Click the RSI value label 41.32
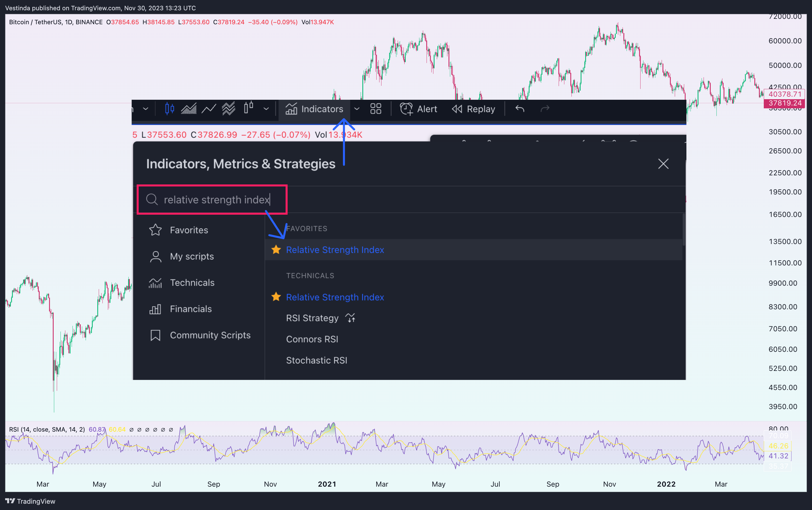Screen dimensions: 812x510 click(778, 456)
